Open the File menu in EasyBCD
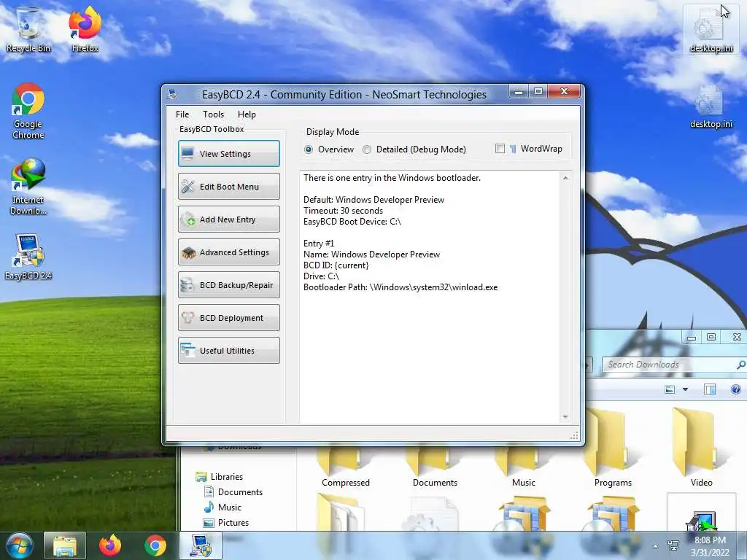 (x=182, y=114)
